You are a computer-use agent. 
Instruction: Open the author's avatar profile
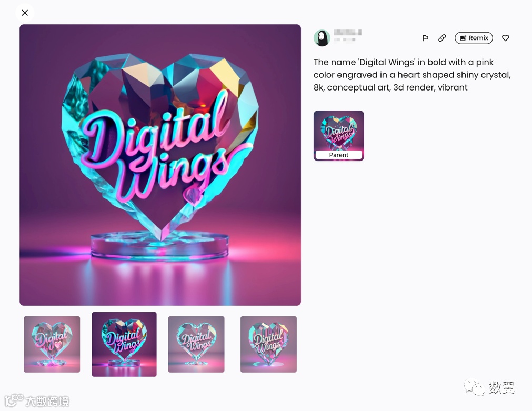[x=322, y=38]
